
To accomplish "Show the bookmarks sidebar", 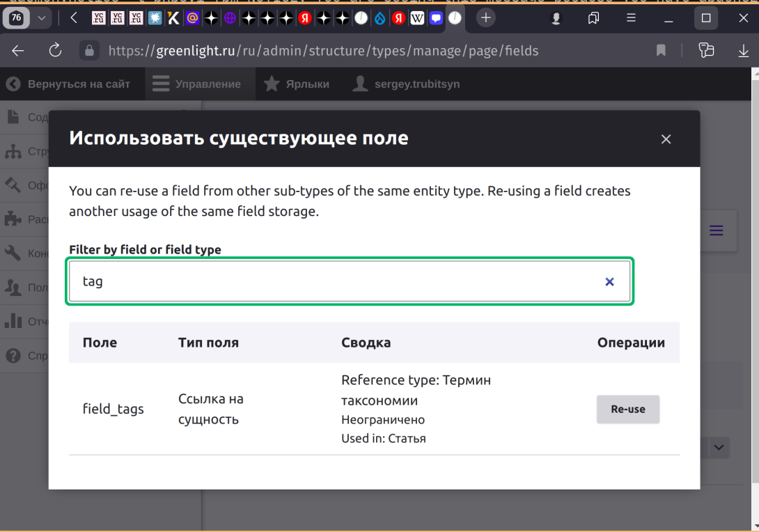I will [x=593, y=17].
